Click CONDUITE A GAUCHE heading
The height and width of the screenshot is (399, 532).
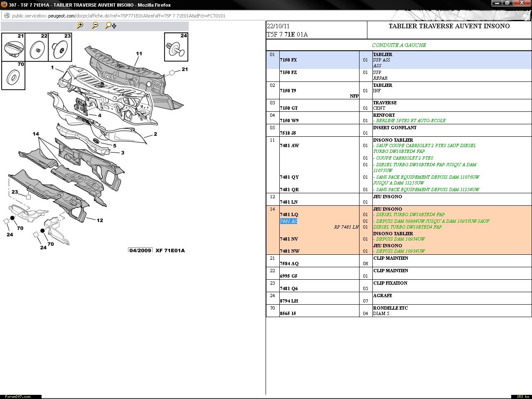pos(399,45)
